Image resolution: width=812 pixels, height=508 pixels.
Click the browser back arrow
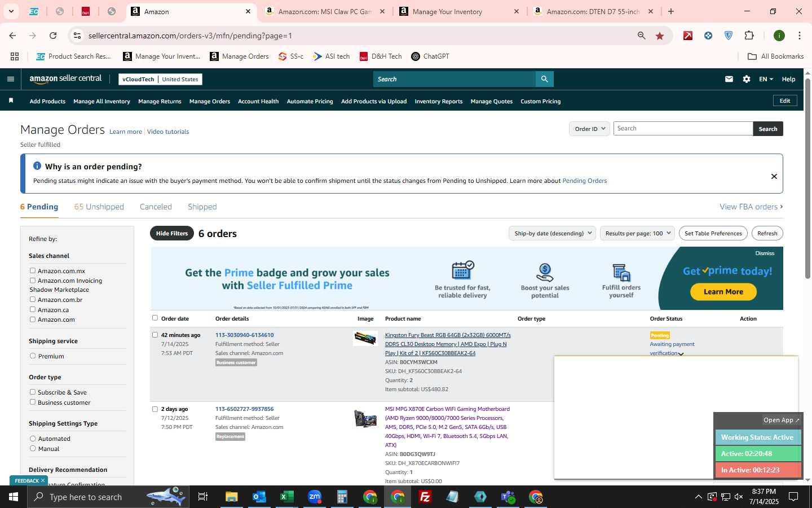12,36
